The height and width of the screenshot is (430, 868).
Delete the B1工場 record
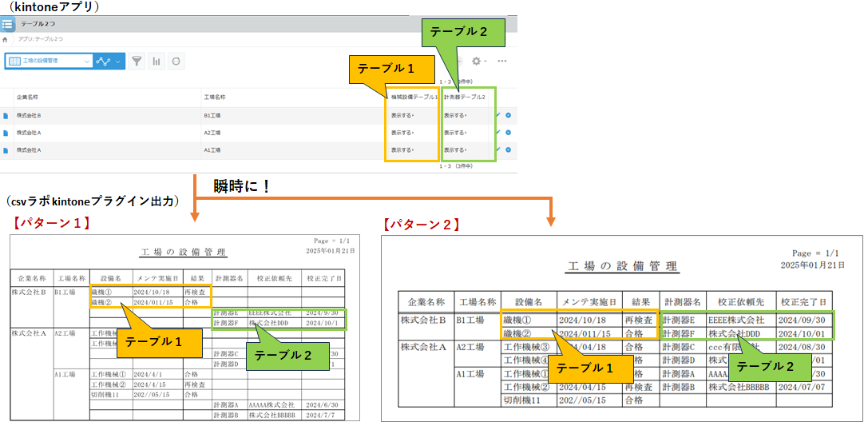click(508, 116)
